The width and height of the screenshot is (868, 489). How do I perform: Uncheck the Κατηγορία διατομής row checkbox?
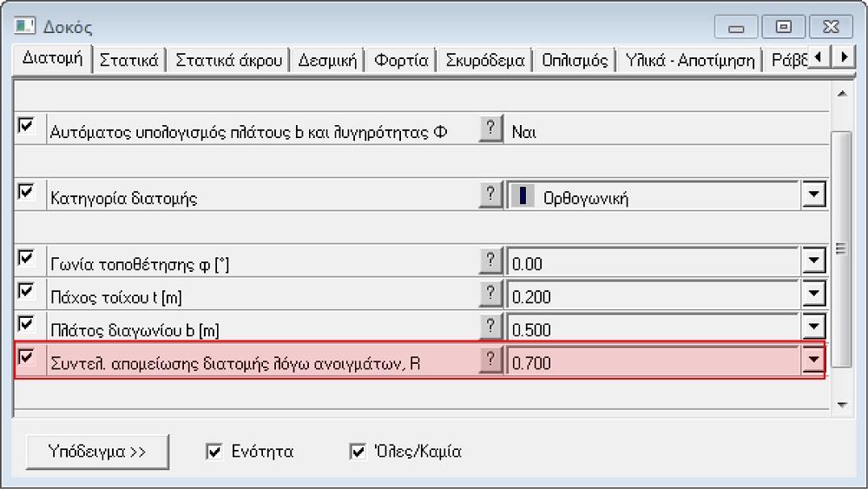pos(26,192)
